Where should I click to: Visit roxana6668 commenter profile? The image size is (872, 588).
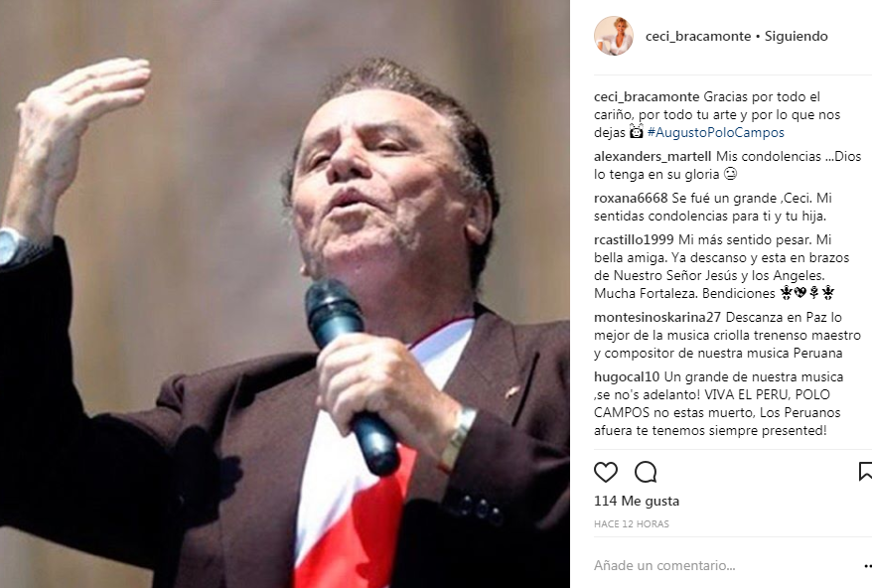(x=631, y=198)
